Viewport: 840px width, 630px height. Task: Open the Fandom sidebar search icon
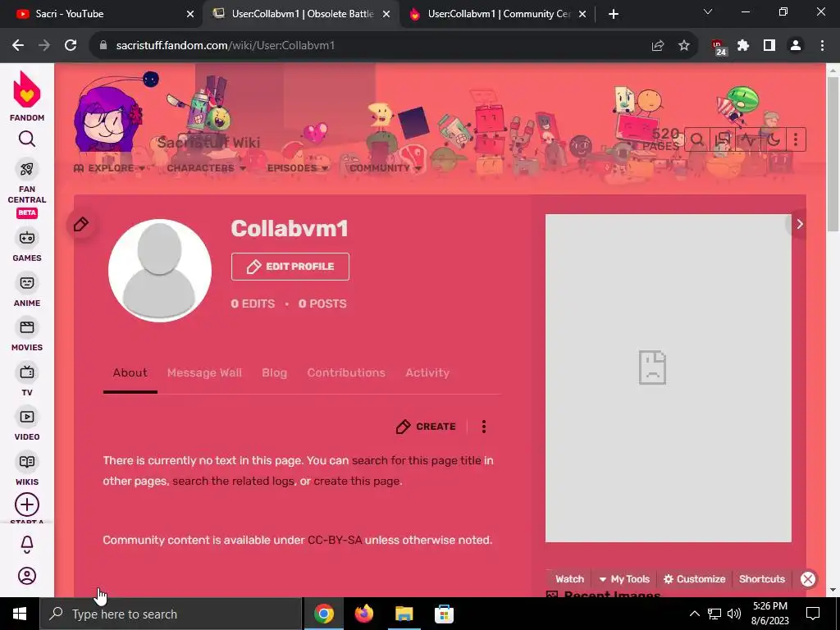tap(27, 139)
